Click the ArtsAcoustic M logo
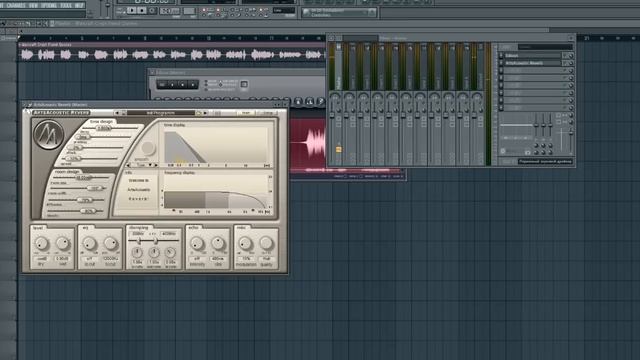This screenshot has height=360, width=640. pos(49,134)
